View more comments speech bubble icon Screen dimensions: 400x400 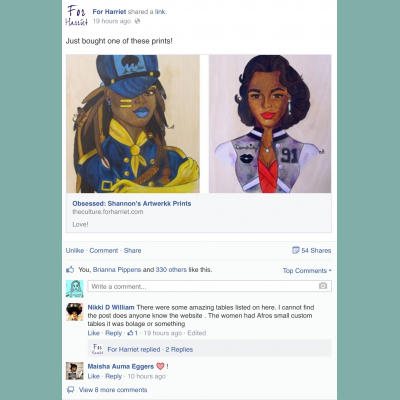tap(70, 390)
